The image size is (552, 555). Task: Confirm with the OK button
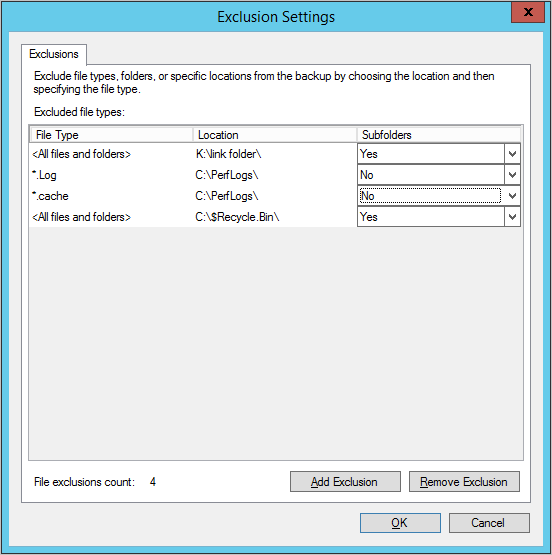click(400, 523)
